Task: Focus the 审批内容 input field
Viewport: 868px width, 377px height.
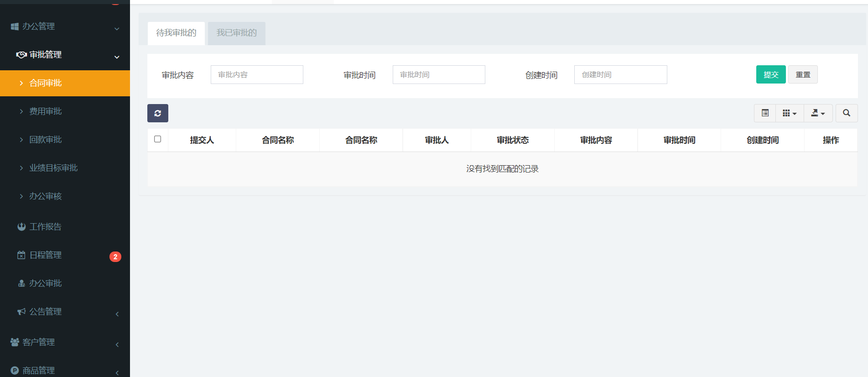Action: (257, 74)
